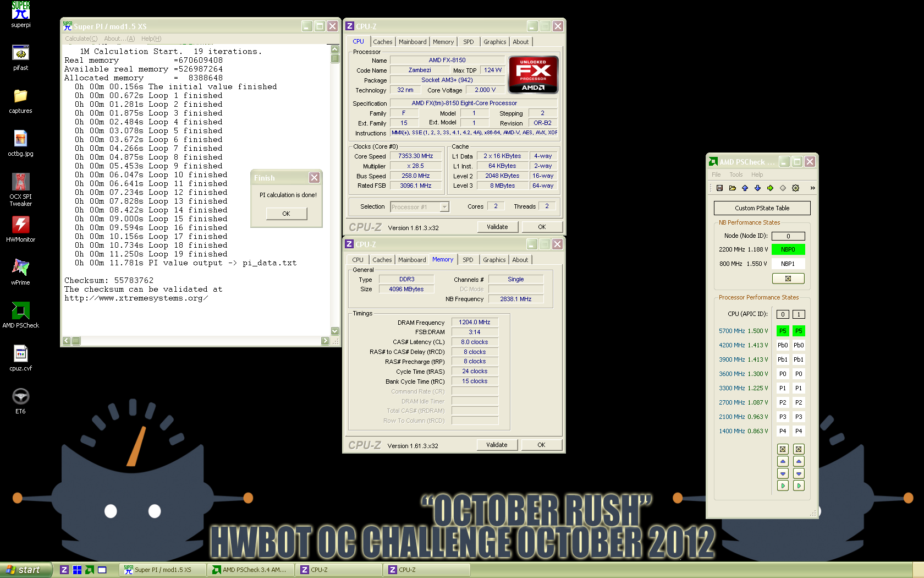924x578 pixels.
Task: Expand PSCheck toolbar overflow chevron
Action: (x=812, y=188)
